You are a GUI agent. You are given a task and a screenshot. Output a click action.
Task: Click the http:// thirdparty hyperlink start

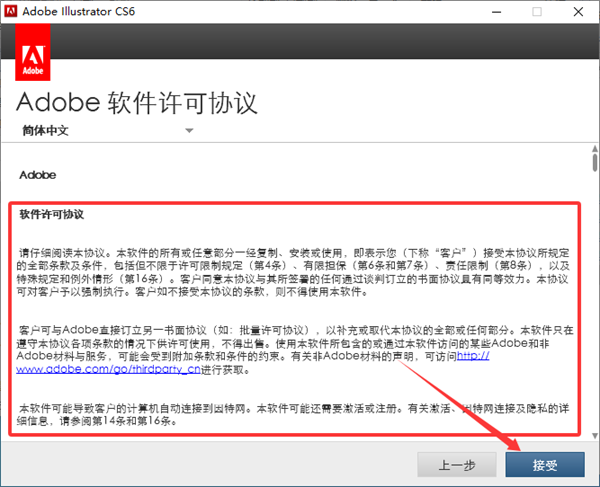[x=473, y=356]
